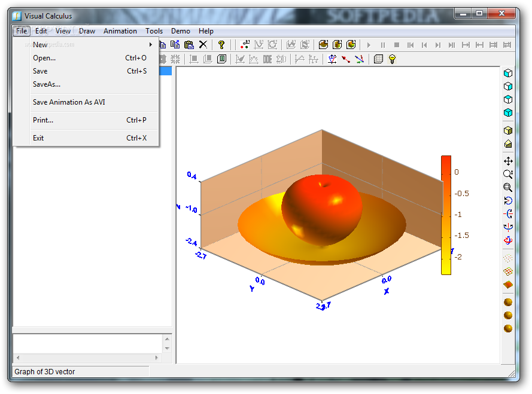Open the Tools menu
Viewport: 532px width, 394px height.
(154, 31)
